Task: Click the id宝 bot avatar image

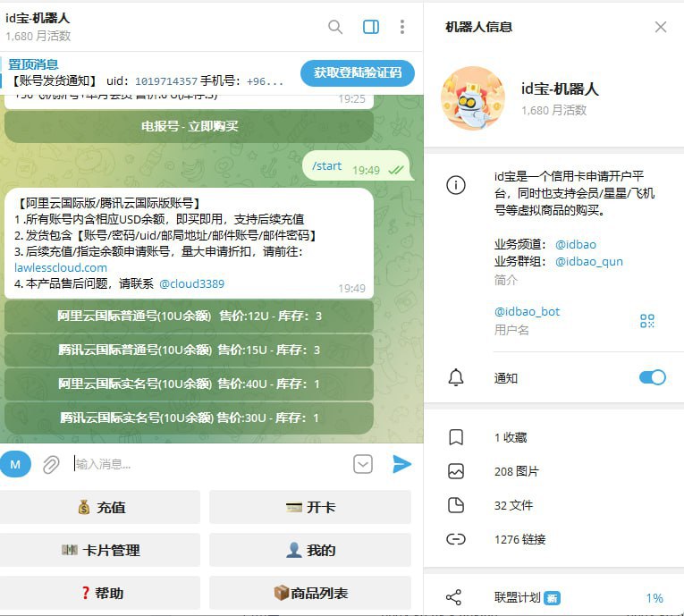Action: pyautogui.click(x=473, y=98)
